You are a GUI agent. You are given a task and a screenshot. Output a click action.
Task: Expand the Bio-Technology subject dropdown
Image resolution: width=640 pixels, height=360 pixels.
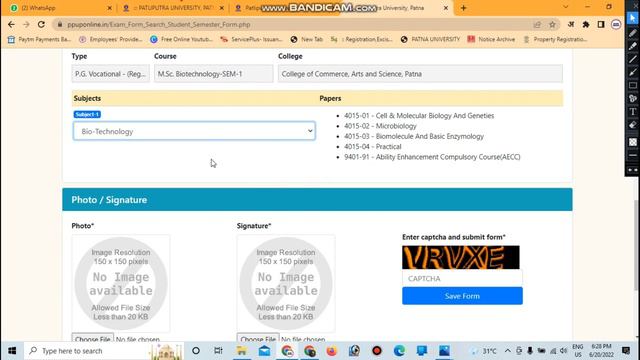(x=194, y=131)
